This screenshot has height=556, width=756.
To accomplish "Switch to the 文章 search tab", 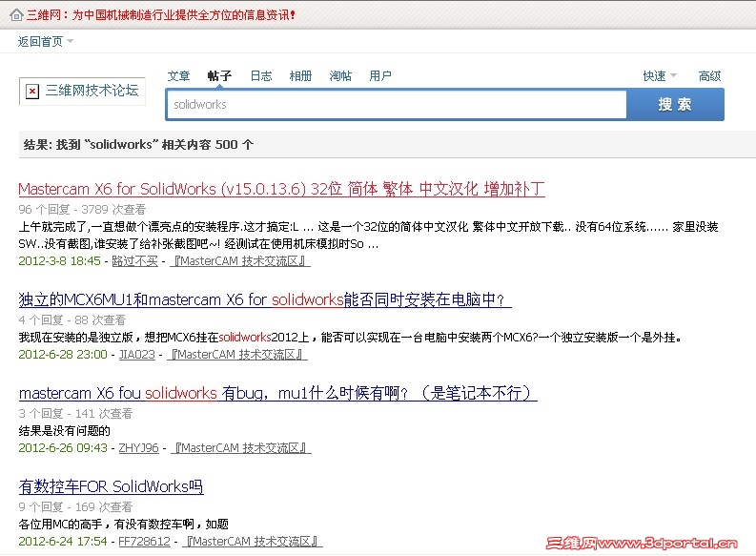I will coord(179,75).
